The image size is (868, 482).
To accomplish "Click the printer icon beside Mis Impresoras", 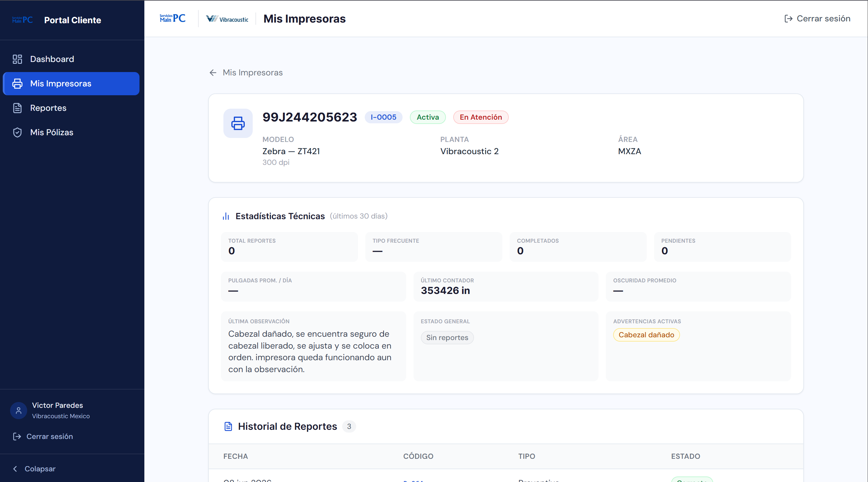I will coord(17,84).
